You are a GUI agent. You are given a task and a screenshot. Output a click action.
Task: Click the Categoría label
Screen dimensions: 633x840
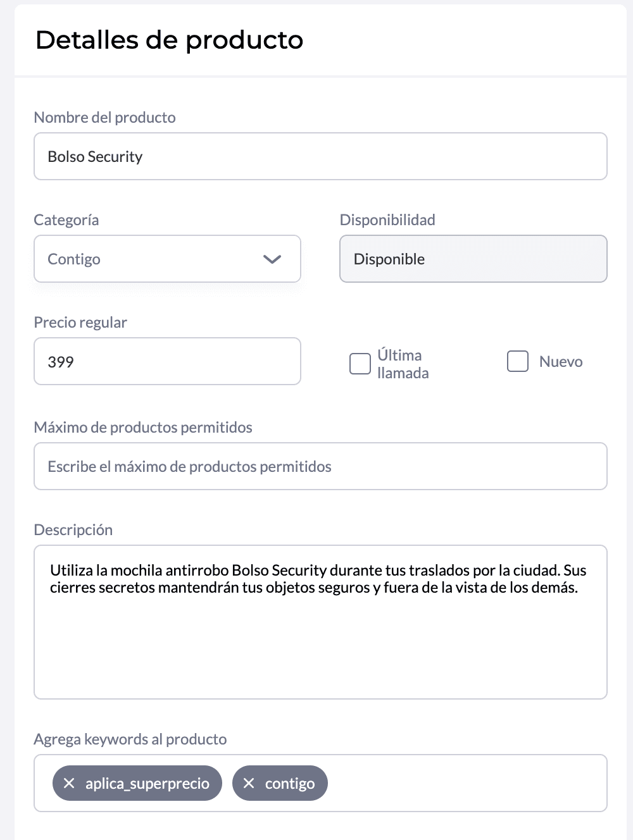tap(66, 219)
